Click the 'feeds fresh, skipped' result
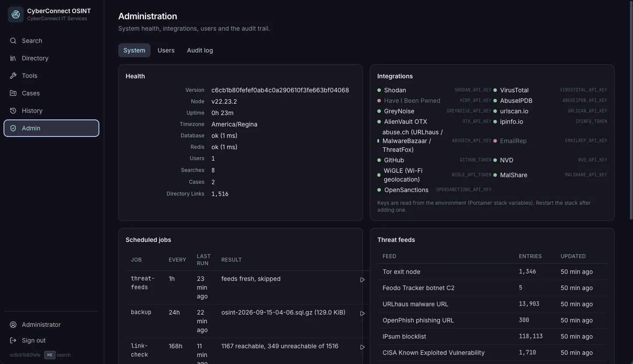Image resolution: width=633 pixels, height=364 pixels. pyautogui.click(x=251, y=279)
